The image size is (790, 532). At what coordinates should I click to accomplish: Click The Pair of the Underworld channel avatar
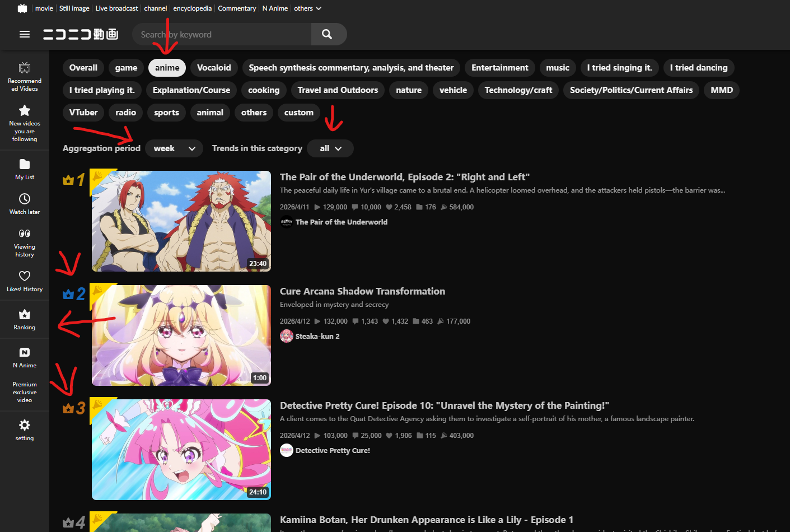click(x=287, y=222)
